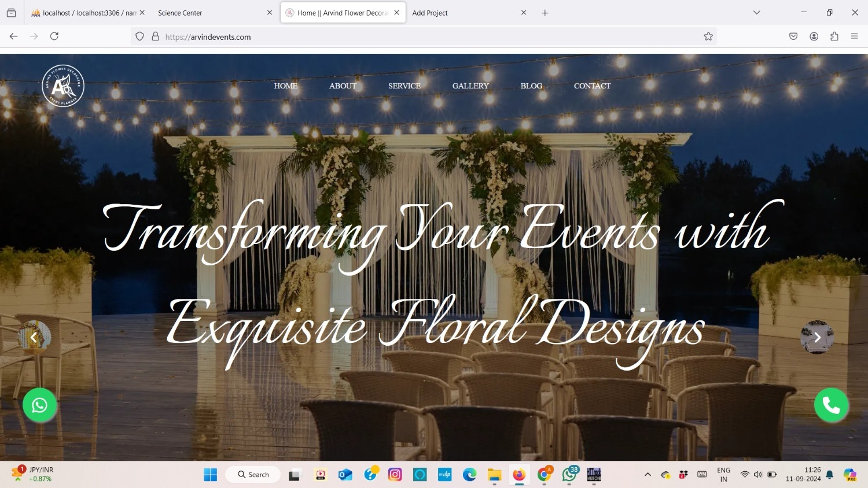Open Firefox extensions icon

pos(834,36)
